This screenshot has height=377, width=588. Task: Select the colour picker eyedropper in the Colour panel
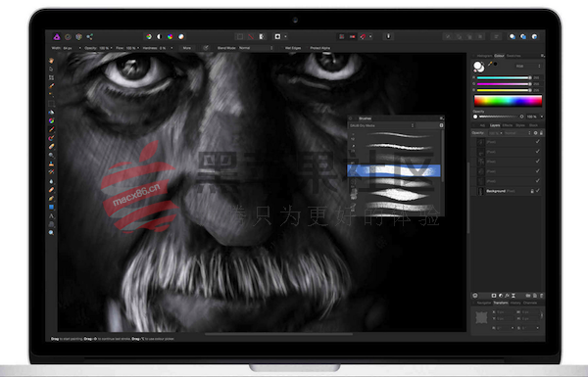click(x=490, y=64)
